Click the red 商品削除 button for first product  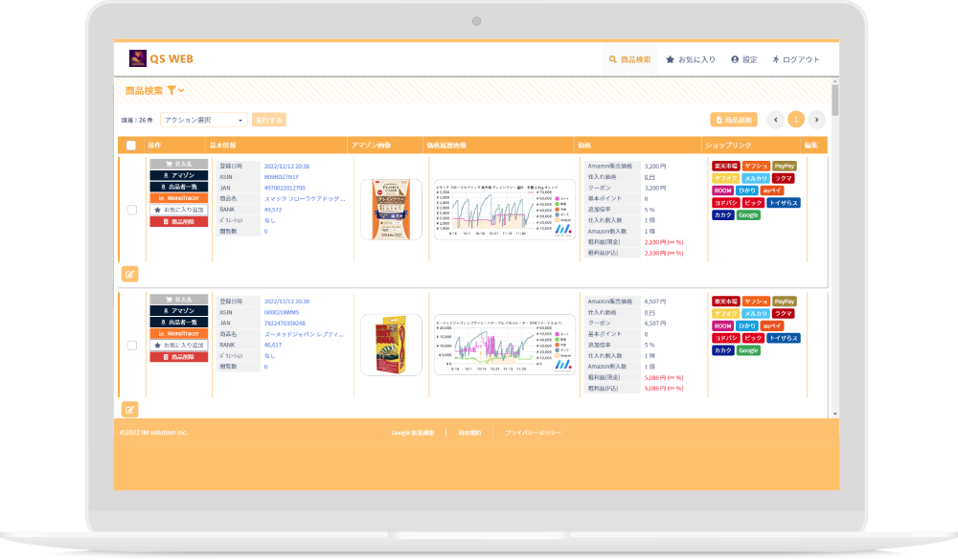click(178, 221)
